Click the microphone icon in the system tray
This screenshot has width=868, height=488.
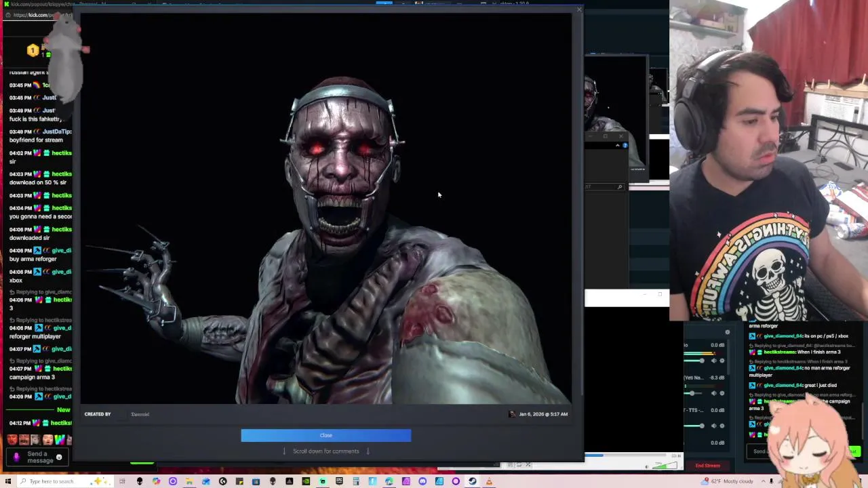[771, 481]
